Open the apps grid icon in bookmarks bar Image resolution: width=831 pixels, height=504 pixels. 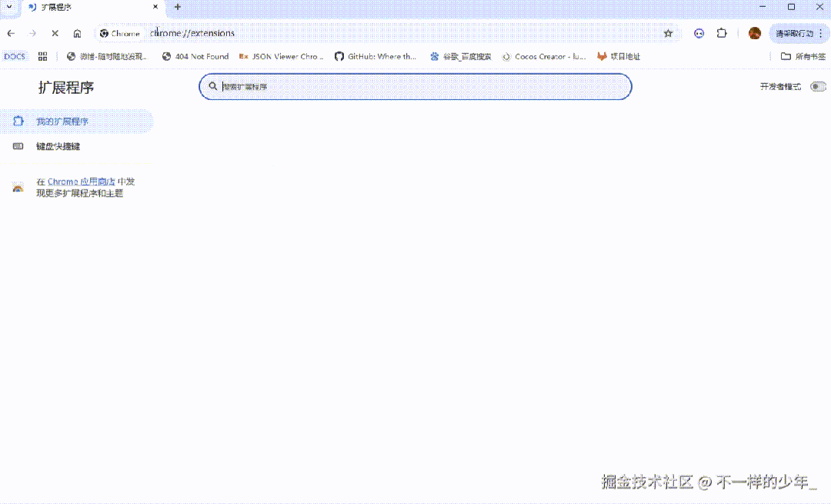coord(42,56)
